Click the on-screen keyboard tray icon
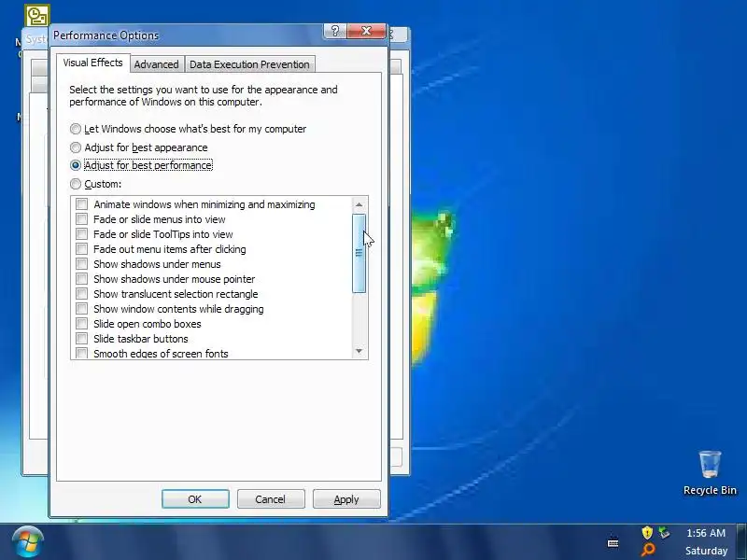The image size is (747, 560). [613, 542]
